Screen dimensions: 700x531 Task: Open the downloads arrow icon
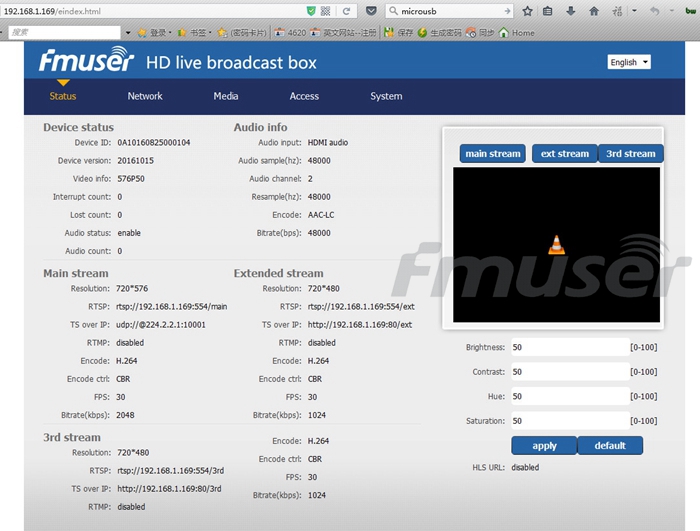[x=571, y=11]
